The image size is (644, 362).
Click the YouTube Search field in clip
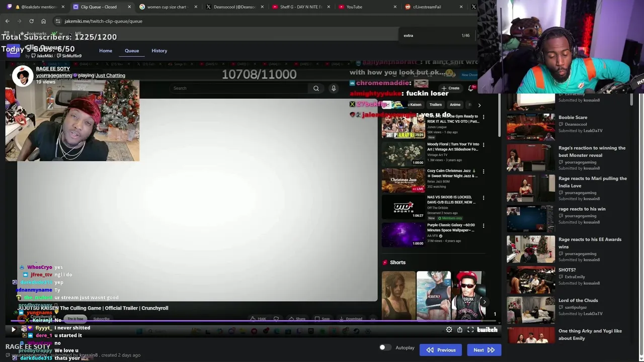click(x=239, y=88)
